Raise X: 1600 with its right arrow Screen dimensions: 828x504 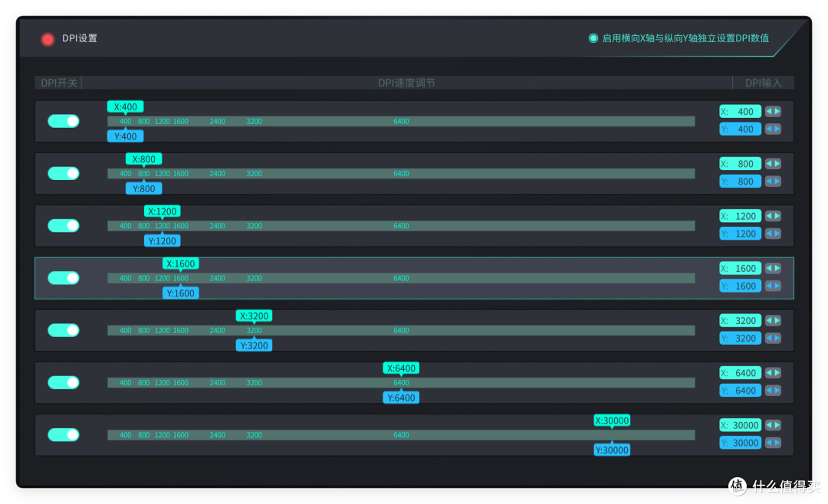(x=777, y=268)
